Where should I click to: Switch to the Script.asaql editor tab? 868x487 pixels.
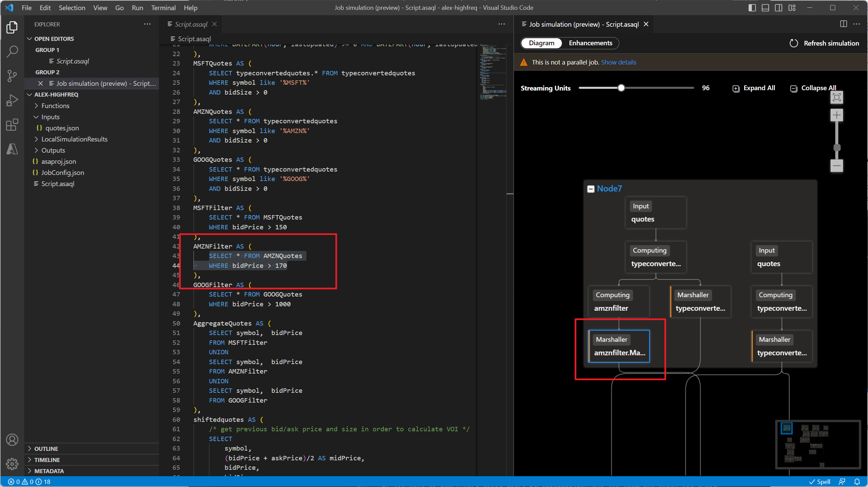pyautogui.click(x=191, y=24)
